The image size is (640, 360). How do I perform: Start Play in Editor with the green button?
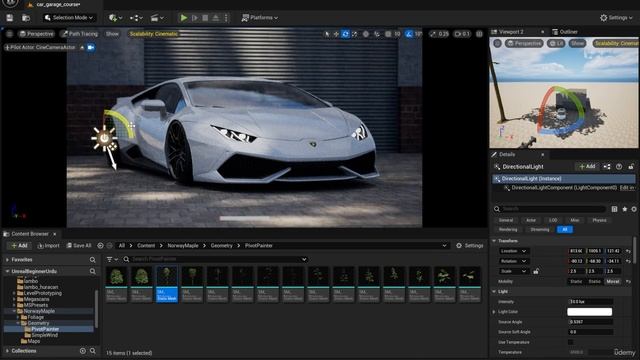(x=184, y=18)
